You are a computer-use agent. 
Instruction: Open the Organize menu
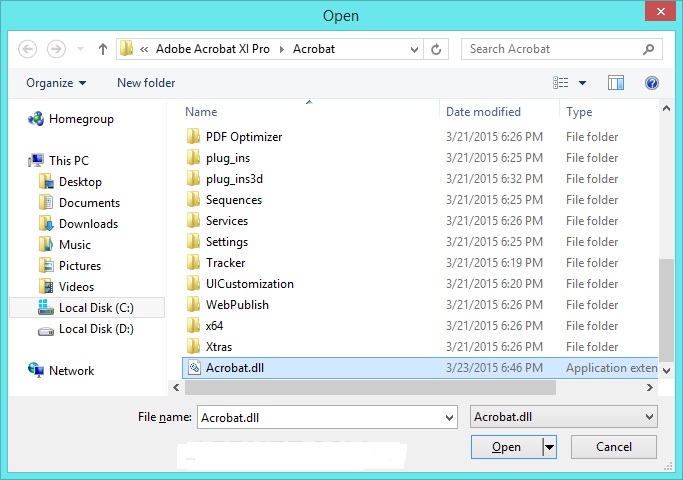(56, 83)
